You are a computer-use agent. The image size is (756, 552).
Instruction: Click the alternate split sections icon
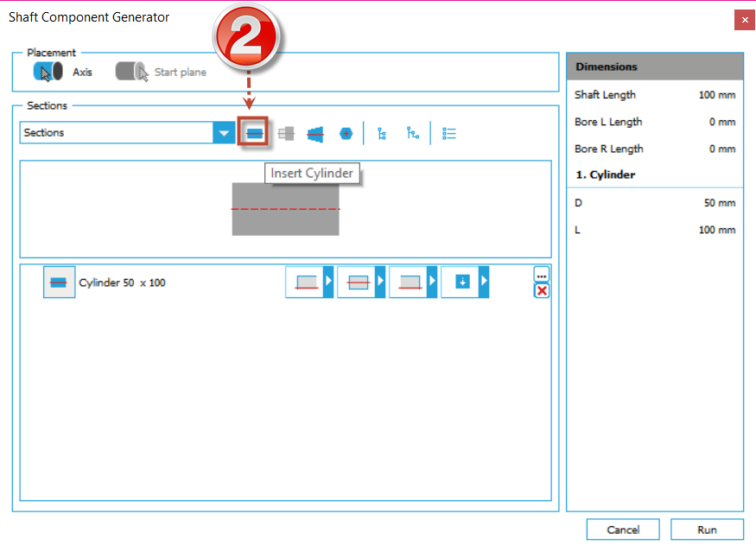pos(412,132)
